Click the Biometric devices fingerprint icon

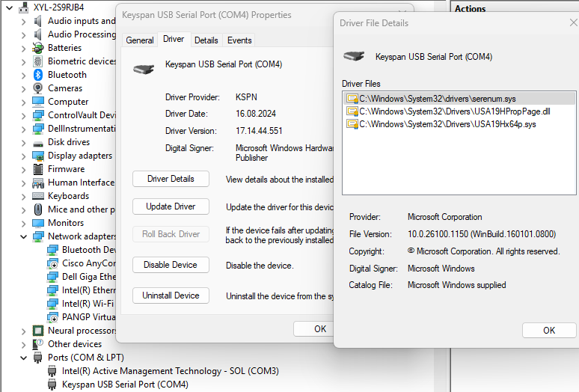pyautogui.click(x=37, y=61)
